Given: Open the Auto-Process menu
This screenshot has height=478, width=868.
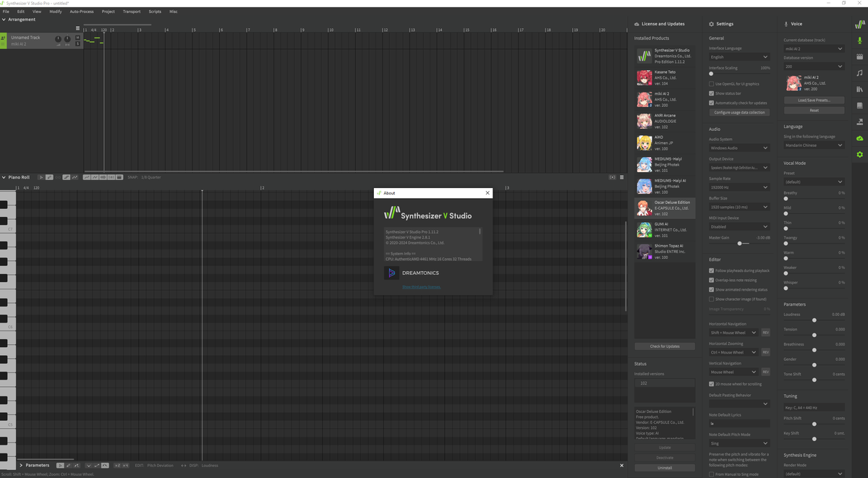Looking at the screenshot, I should tap(82, 12).
